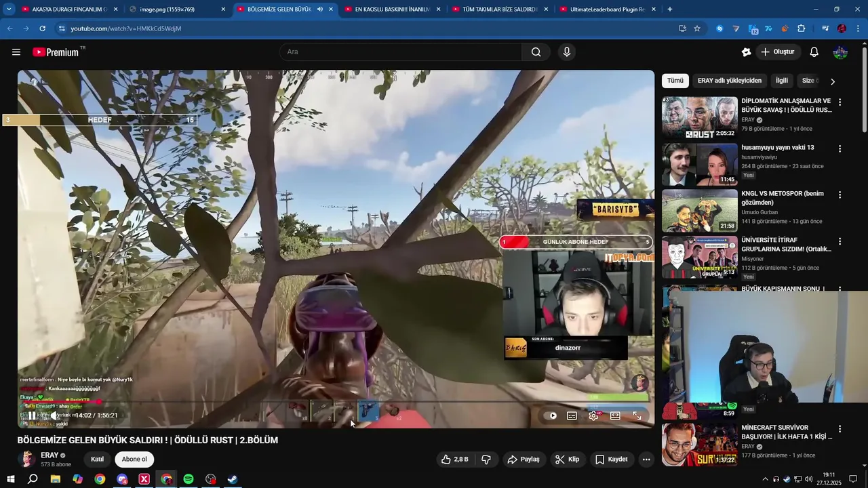Image resolution: width=868 pixels, height=488 pixels.
Task: Open the Chrome extensions puzzle menu
Action: click(x=802, y=28)
